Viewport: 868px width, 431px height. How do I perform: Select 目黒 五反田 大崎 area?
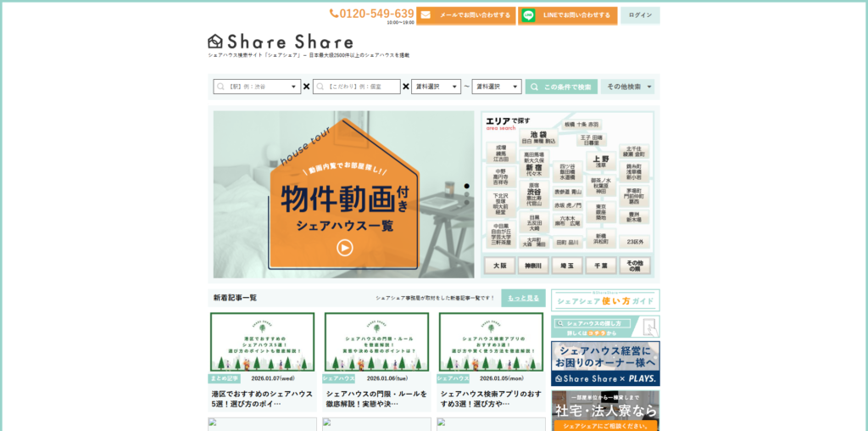point(534,223)
